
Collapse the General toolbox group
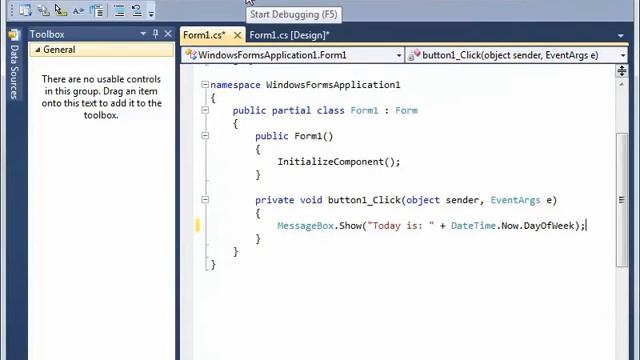coord(38,50)
